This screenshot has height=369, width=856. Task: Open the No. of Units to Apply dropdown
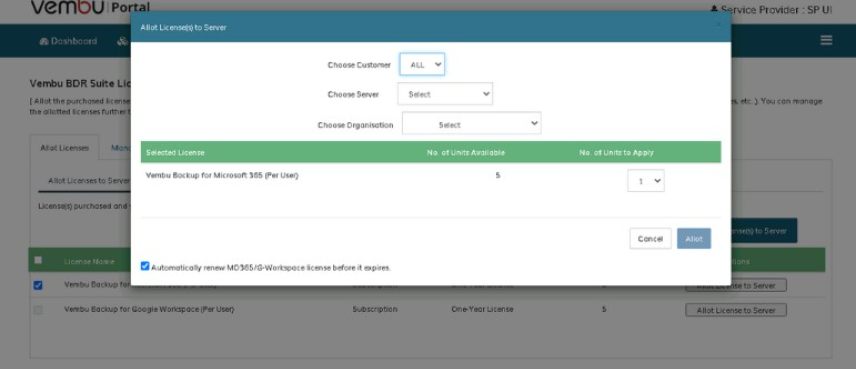(645, 181)
